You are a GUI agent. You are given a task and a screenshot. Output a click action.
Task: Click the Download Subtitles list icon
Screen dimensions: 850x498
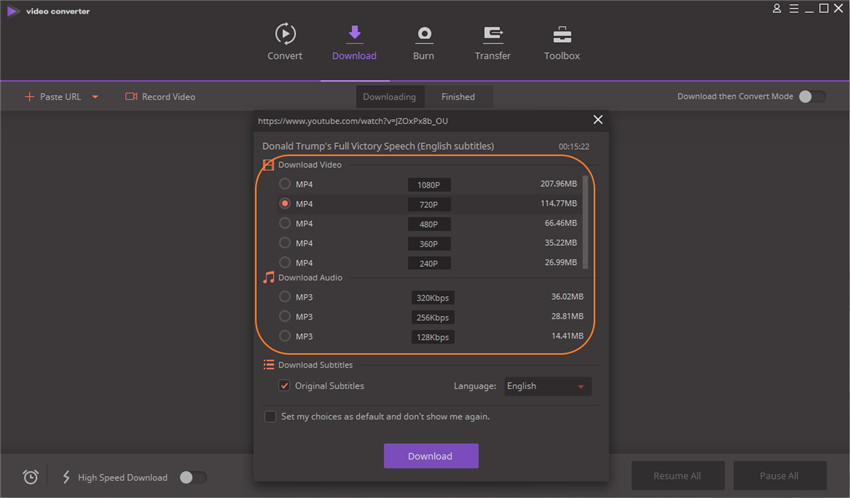268,365
